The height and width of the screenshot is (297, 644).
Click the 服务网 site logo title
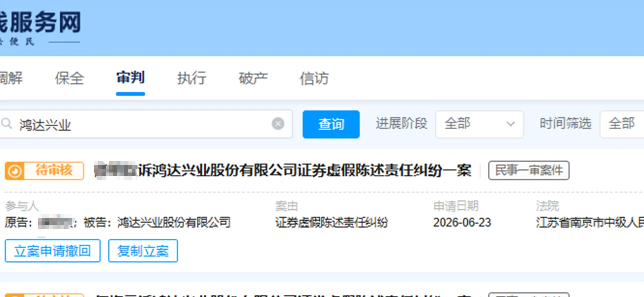(x=40, y=22)
